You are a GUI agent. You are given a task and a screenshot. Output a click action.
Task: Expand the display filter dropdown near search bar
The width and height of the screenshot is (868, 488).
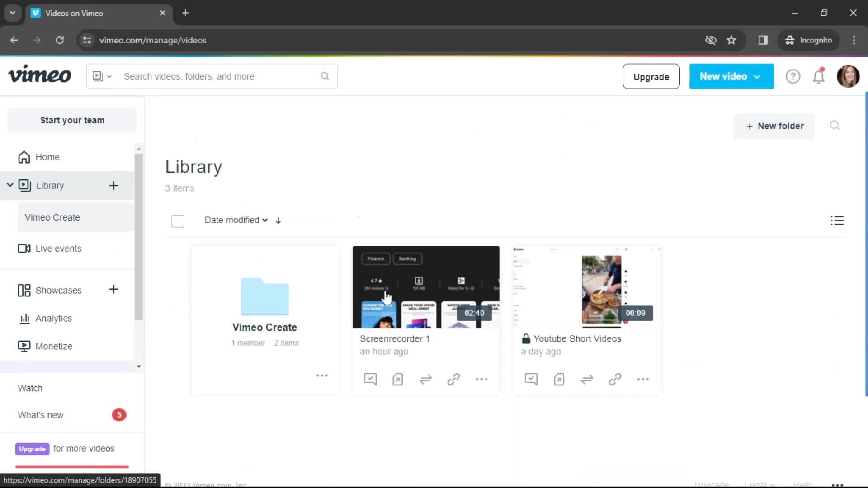102,75
